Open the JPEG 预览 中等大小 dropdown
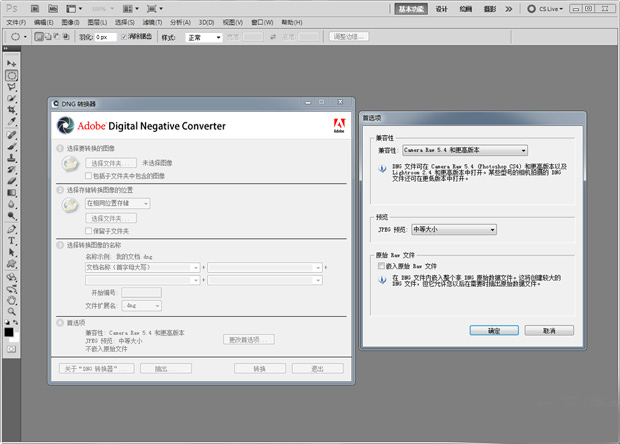Screen dimensions: 620x444 click(x=454, y=229)
